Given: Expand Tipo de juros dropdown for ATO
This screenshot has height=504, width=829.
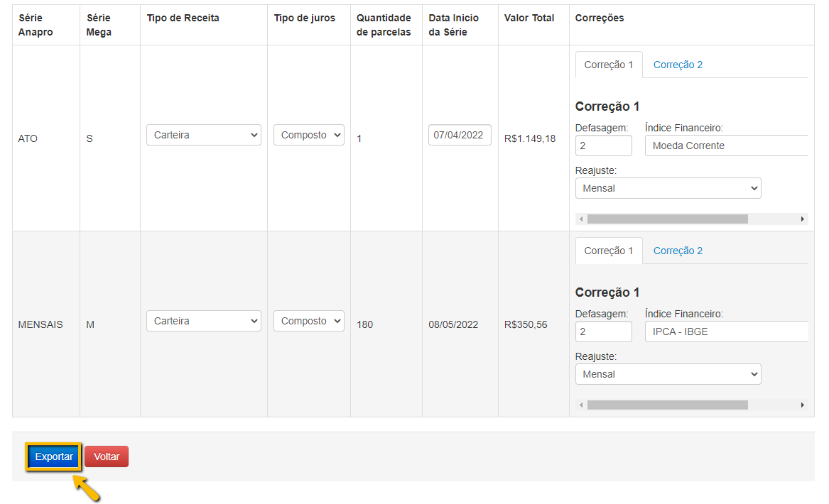Looking at the screenshot, I should 308,135.
